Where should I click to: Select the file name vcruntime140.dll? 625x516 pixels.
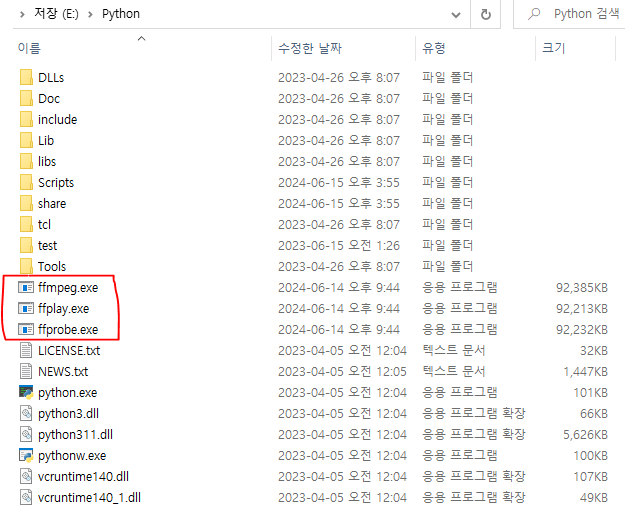click(83, 477)
